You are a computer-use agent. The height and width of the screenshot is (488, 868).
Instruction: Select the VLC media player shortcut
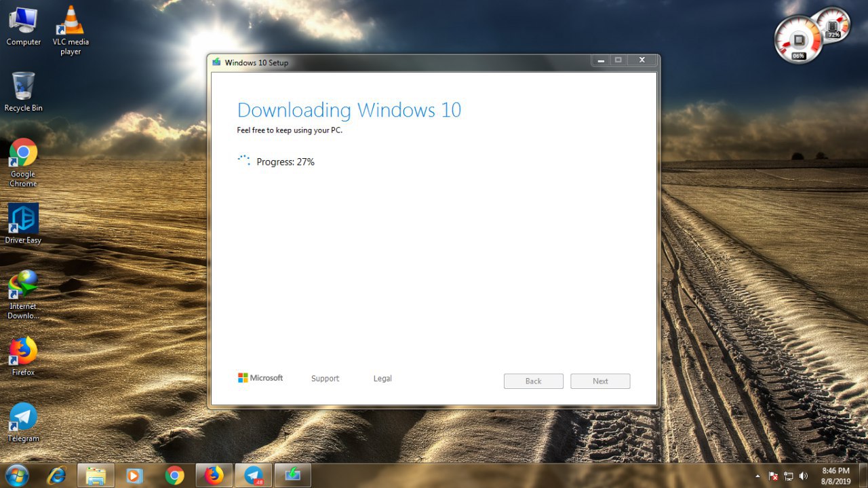(71, 31)
